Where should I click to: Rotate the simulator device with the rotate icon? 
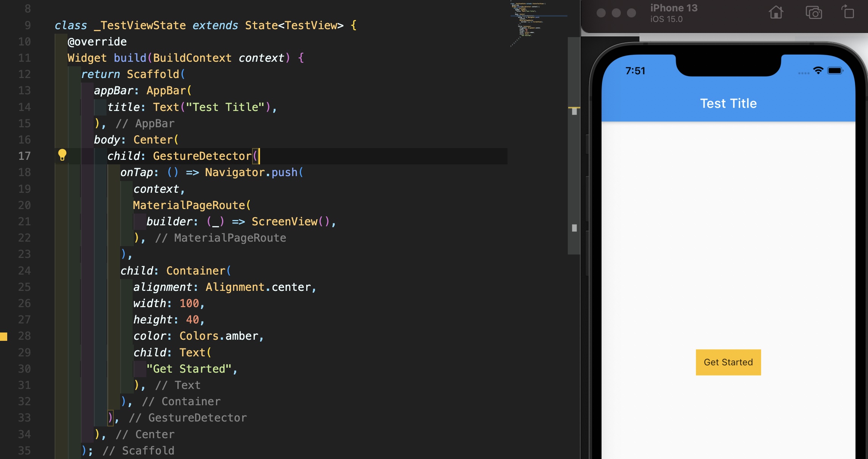click(x=848, y=12)
